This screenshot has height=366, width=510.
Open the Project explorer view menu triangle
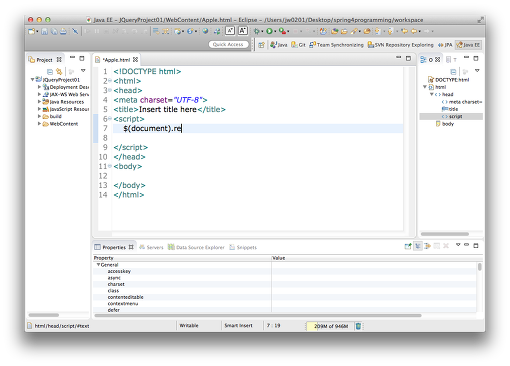[x=83, y=71]
